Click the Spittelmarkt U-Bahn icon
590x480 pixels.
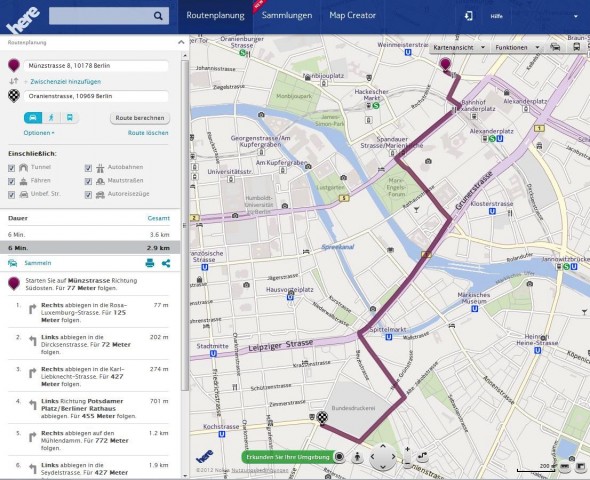pyautogui.click(x=389, y=337)
